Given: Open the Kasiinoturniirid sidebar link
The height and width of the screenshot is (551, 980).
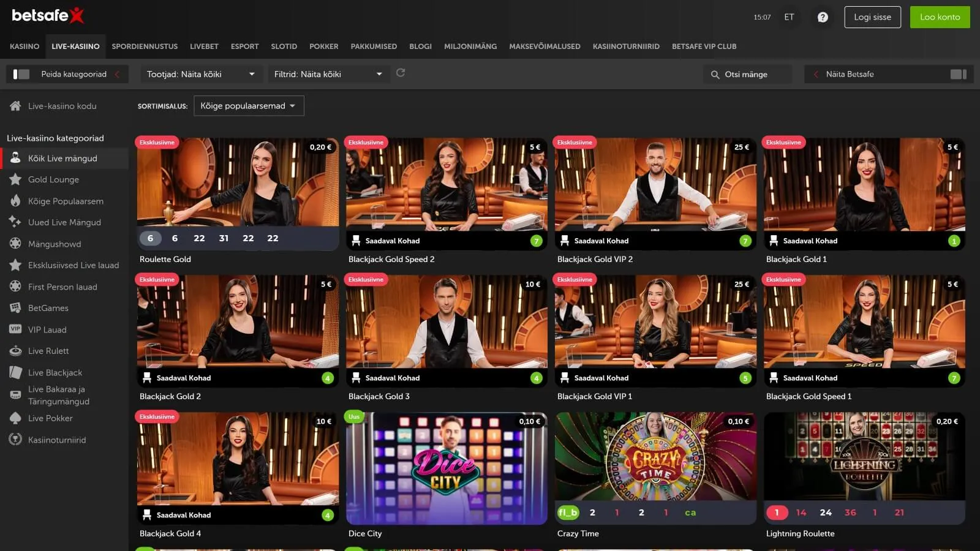Looking at the screenshot, I should [64, 440].
